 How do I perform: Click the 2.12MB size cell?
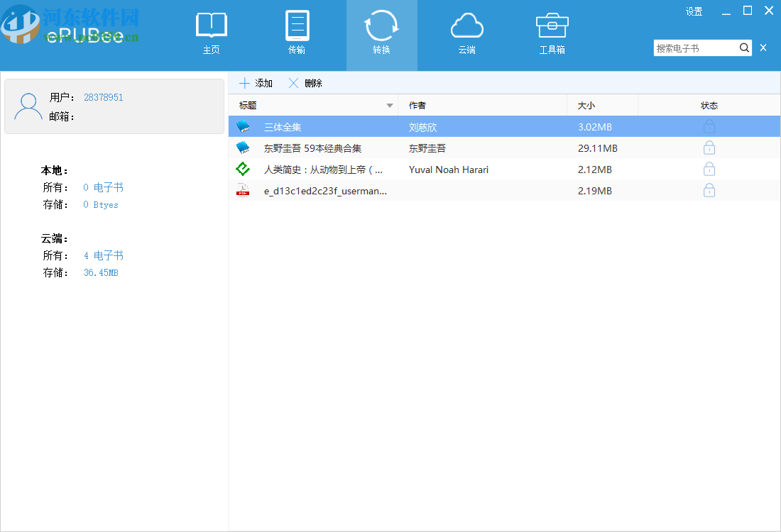pos(595,170)
